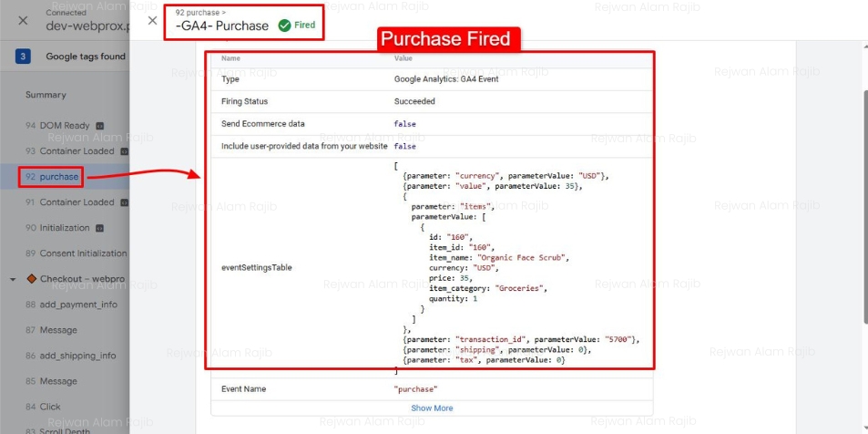
Task: Click the green Fired status checkmark
Action: coord(284,26)
